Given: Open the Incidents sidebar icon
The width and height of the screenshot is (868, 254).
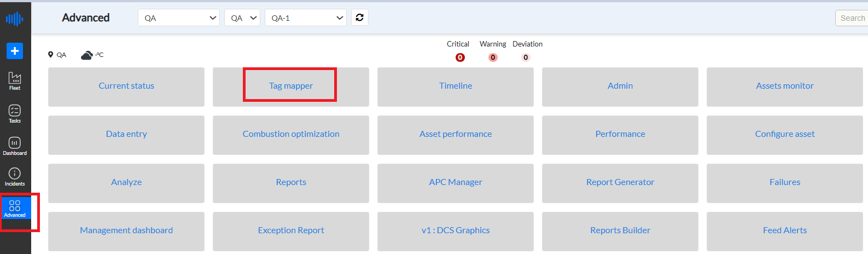Looking at the screenshot, I should 15,177.
